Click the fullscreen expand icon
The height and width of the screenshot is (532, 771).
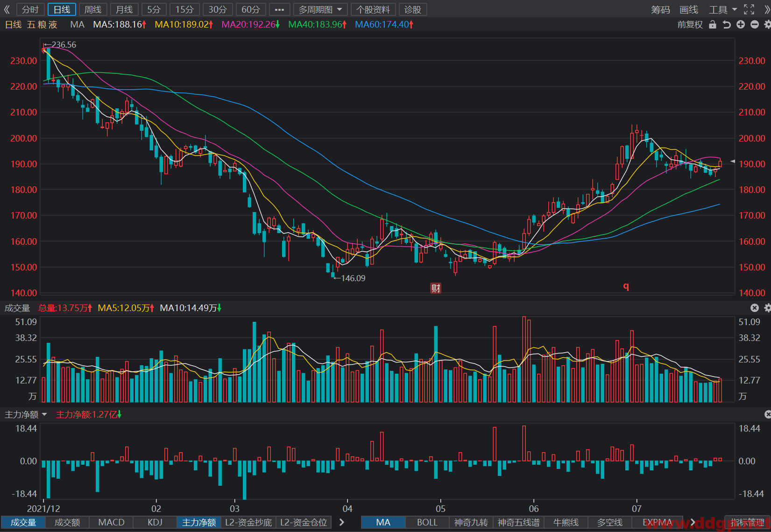[x=749, y=9]
